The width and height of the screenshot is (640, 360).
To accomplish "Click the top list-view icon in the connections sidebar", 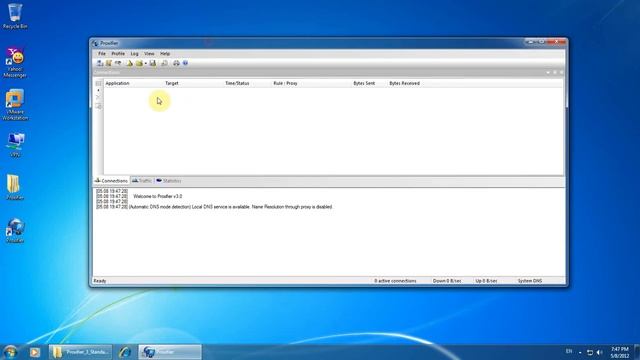I will pos(98,83).
